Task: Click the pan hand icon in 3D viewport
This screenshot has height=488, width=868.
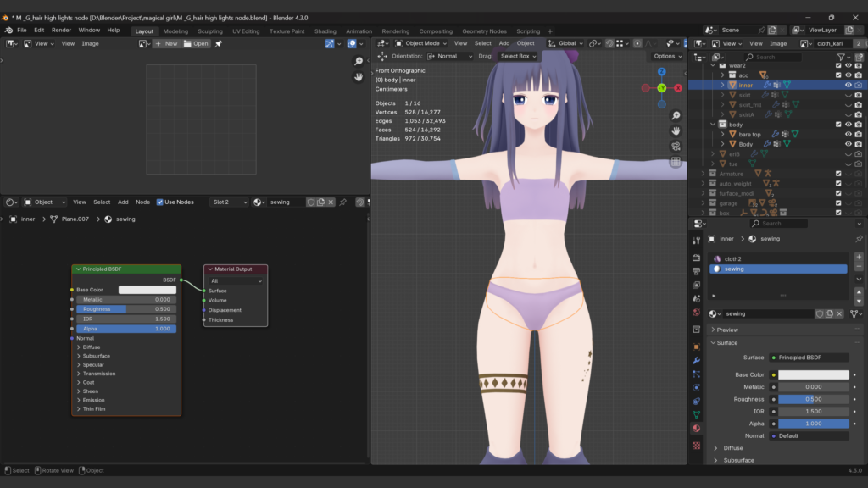Action: (x=676, y=131)
